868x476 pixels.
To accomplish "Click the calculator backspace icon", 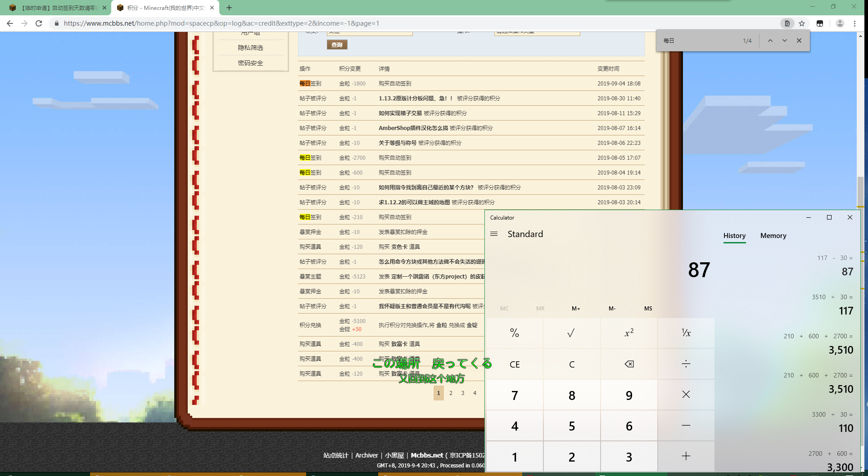I will click(629, 364).
